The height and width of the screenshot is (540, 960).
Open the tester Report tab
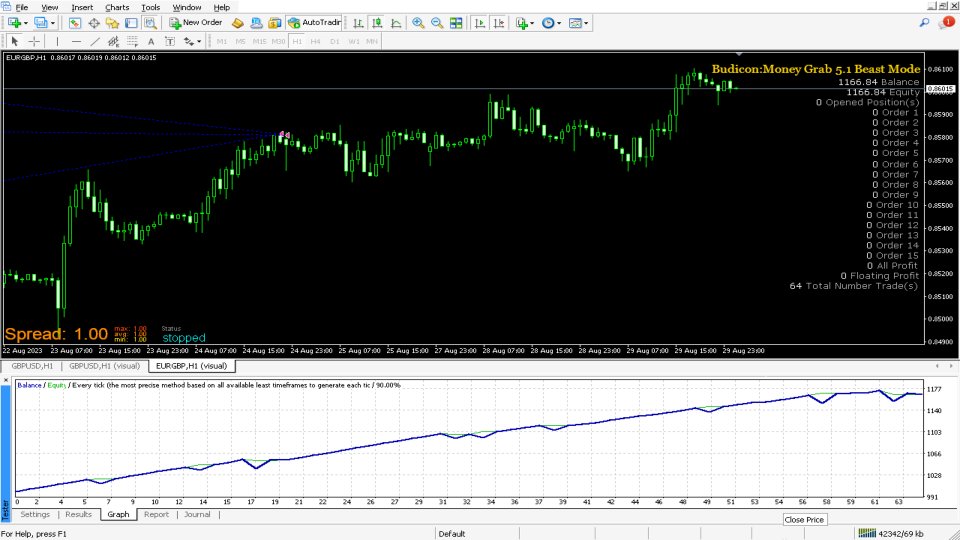(x=156, y=514)
